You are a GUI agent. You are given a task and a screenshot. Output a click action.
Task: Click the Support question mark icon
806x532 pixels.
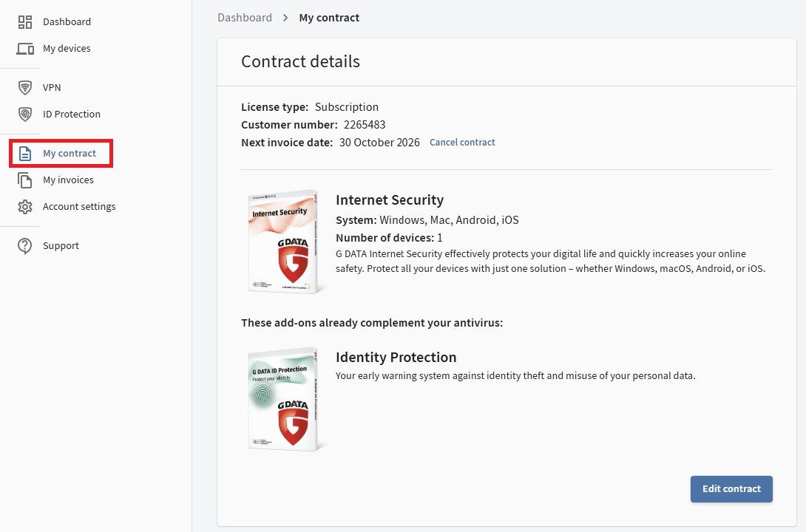(25, 246)
